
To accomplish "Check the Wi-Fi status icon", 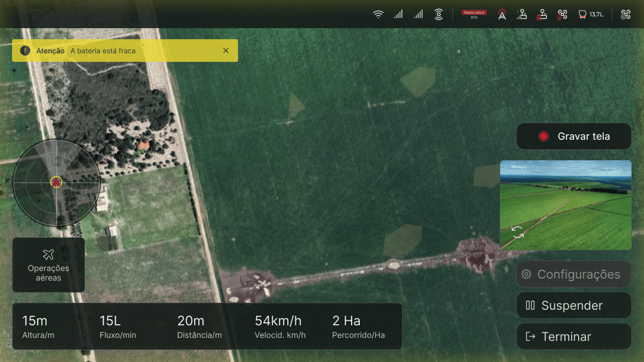I will click(x=378, y=15).
